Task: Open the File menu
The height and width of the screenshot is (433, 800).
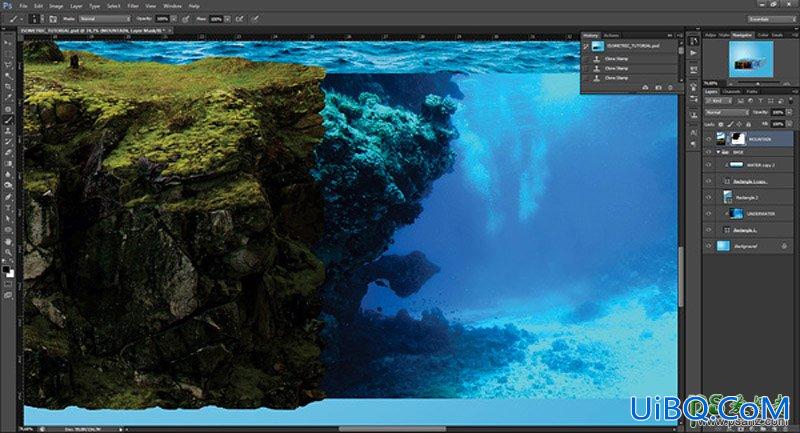Action: pos(23,6)
